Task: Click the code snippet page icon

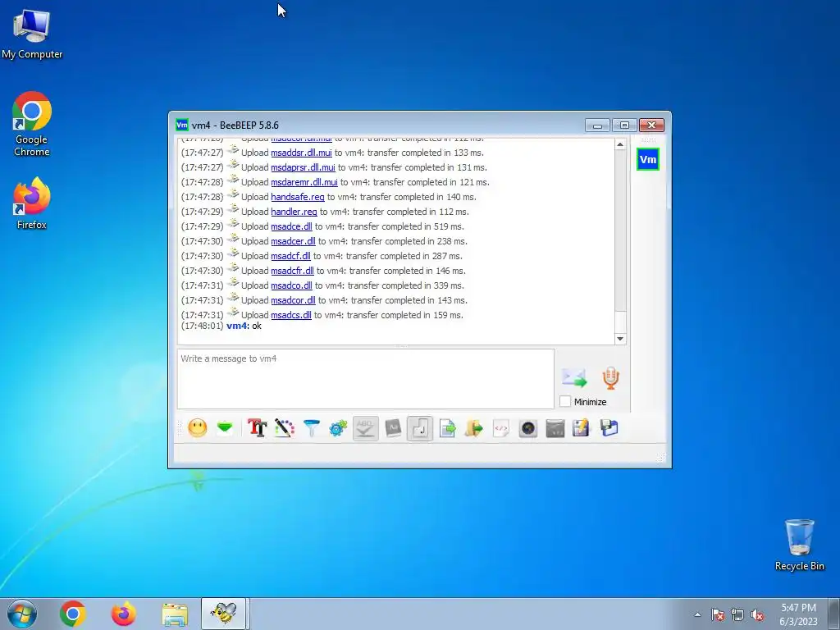Action: pos(501,428)
